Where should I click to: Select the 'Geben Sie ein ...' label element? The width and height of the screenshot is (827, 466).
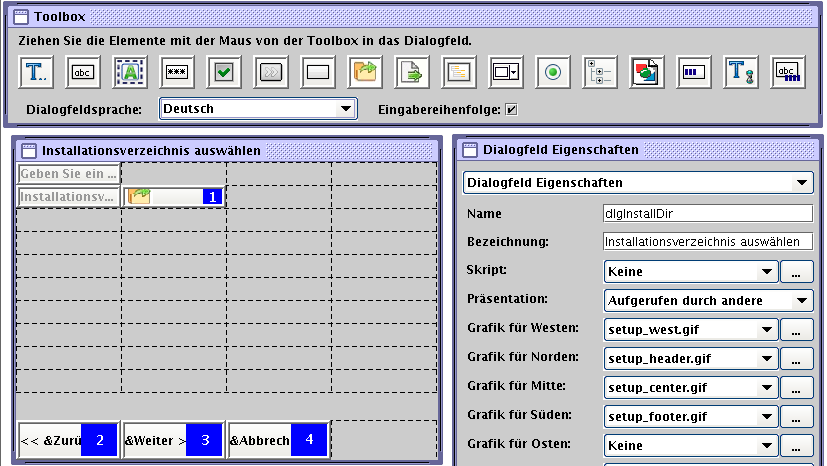tap(69, 173)
